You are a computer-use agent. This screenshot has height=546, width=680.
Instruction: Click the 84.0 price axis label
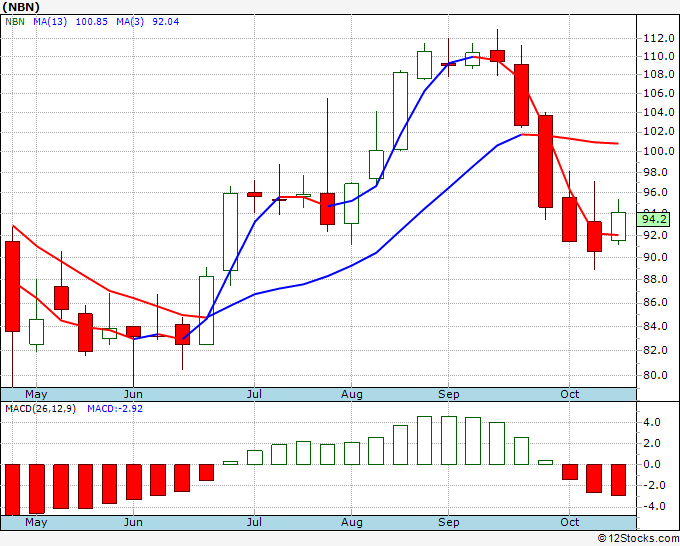coord(655,326)
